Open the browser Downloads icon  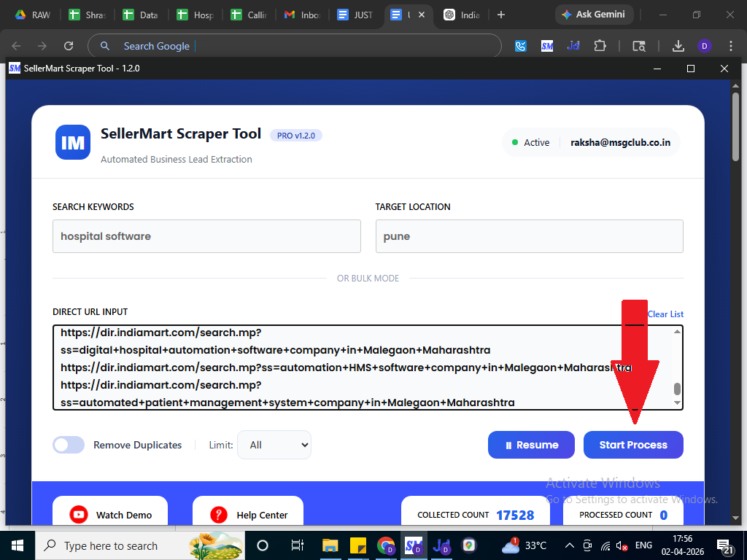pyautogui.click(x=678, y=46)
